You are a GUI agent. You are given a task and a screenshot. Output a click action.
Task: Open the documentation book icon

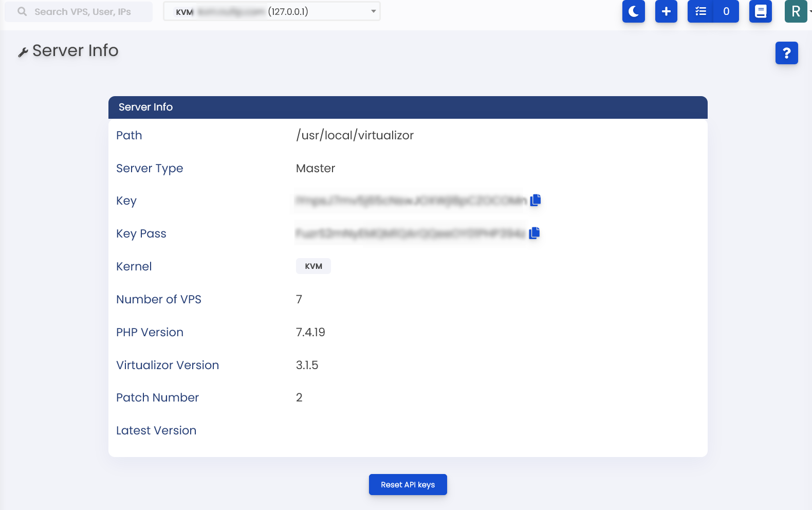click(761, 11)
